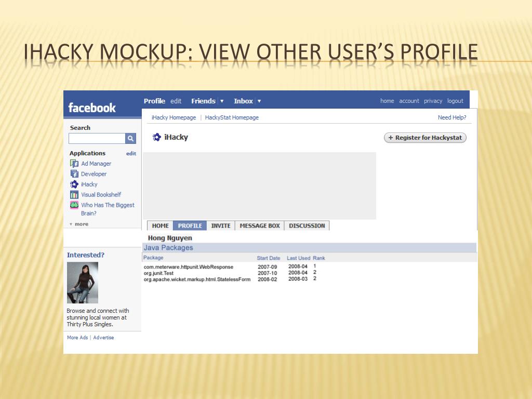
Task: Click the Ad Manager application icon
Action: (74, 164)
